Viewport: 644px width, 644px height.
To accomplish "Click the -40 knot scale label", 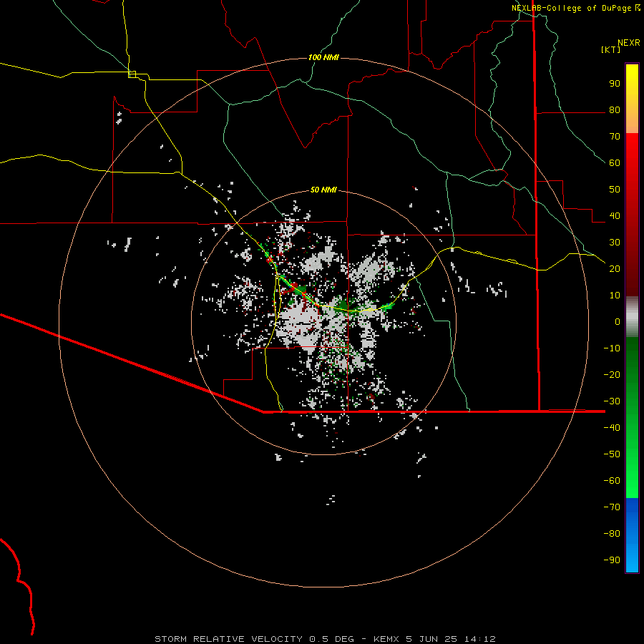I will (612, 428).
